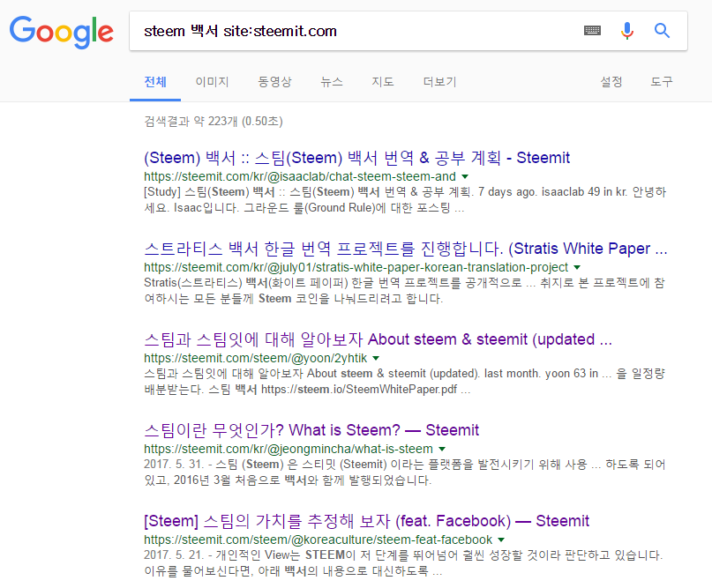This screenshot has width=712, height=588.
Task: Click the snippet mentioning Ground Rule
Action: (x=405, y=200)
